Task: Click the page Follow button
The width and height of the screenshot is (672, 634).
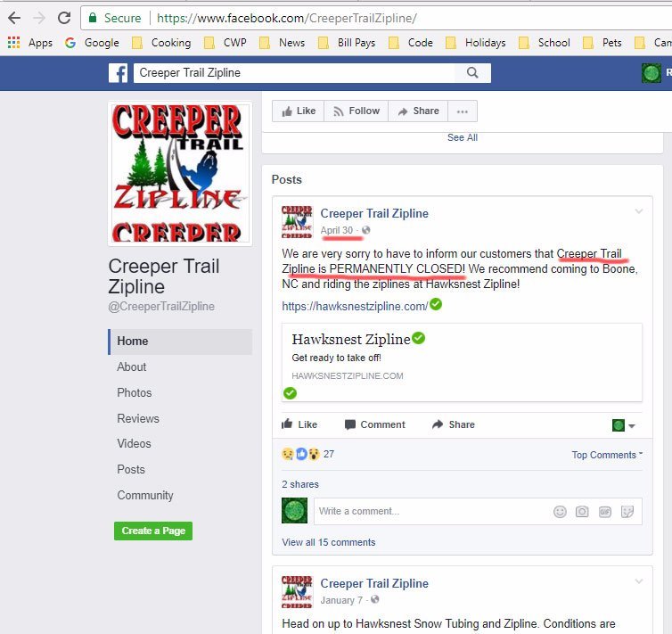Action: point(356,111)
